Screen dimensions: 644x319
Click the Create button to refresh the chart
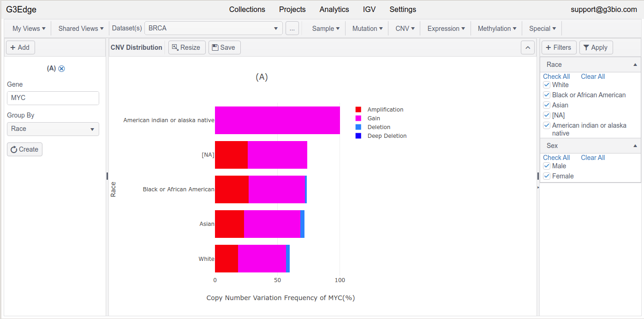24,149
